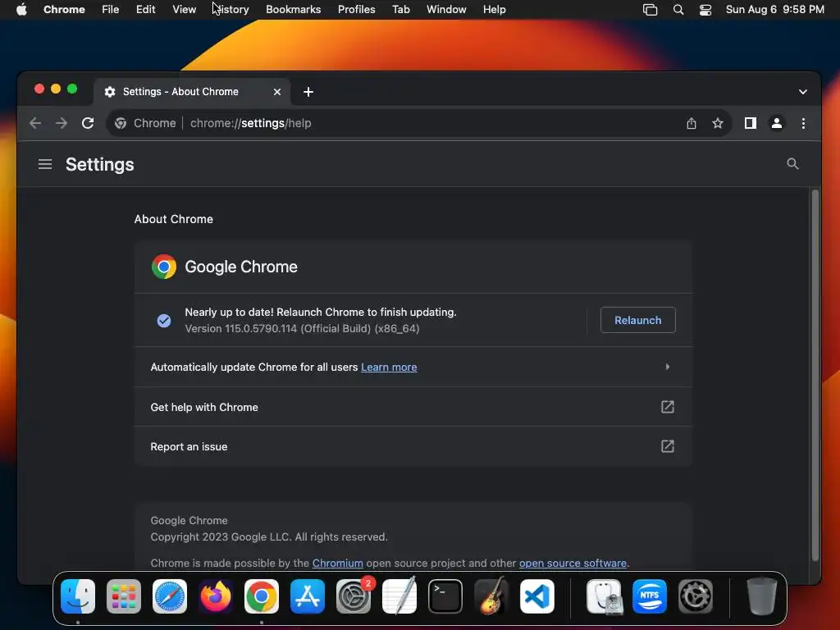Click the Chrome site info chip
Screen dimensions: 840x630
(145, 123)
